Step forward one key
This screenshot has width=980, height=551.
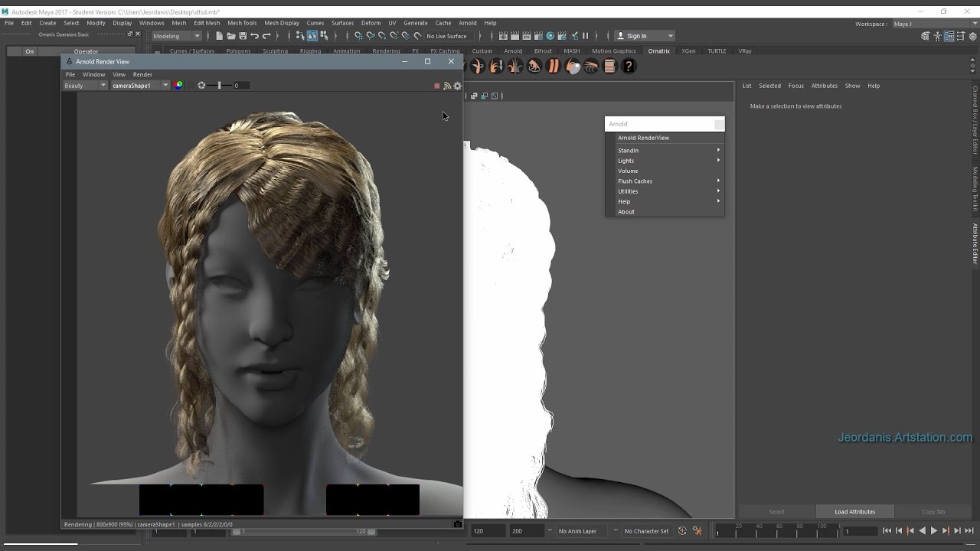coord(946,531)
